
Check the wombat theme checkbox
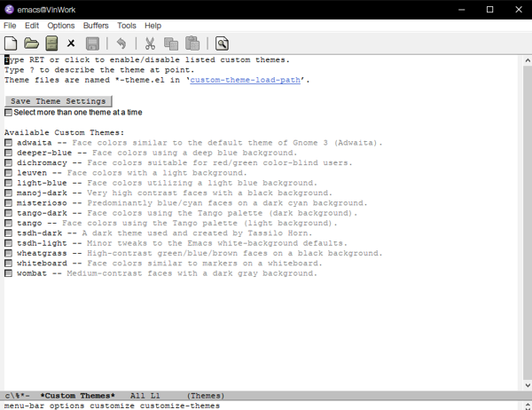pos(9,273)
